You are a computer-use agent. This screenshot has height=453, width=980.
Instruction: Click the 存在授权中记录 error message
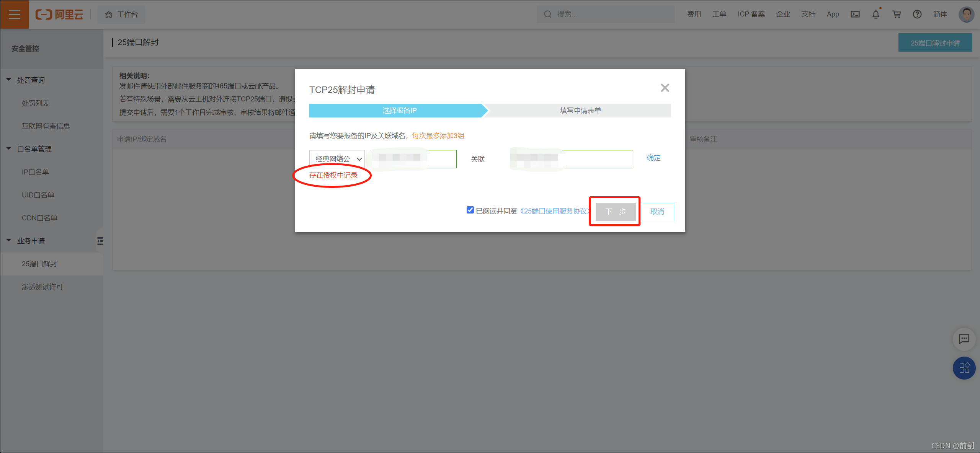pyautogui.click(x=333, y=175)
